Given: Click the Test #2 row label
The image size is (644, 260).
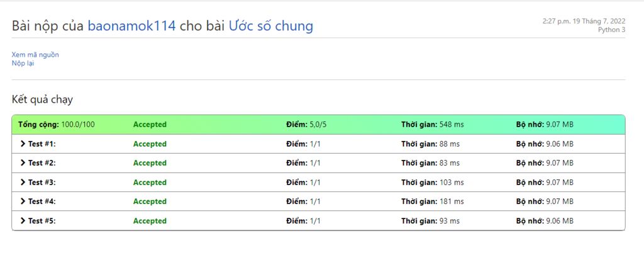Looking at the screenshot, I should [42, 163].
